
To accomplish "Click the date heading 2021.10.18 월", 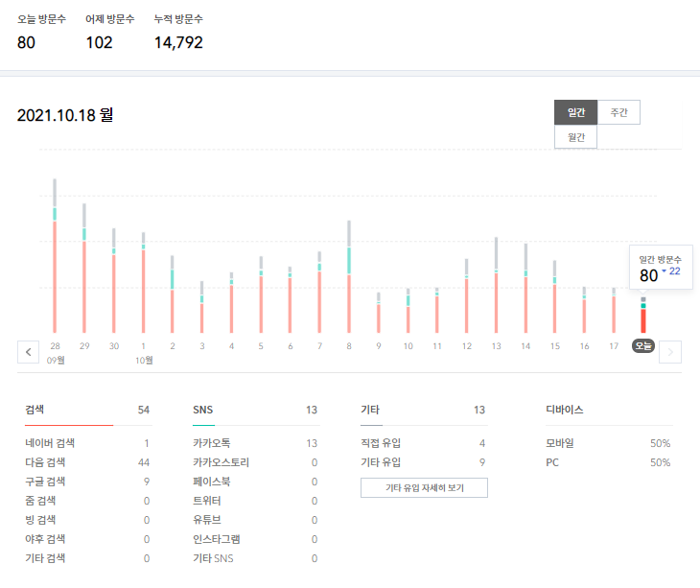I will 65,115.
